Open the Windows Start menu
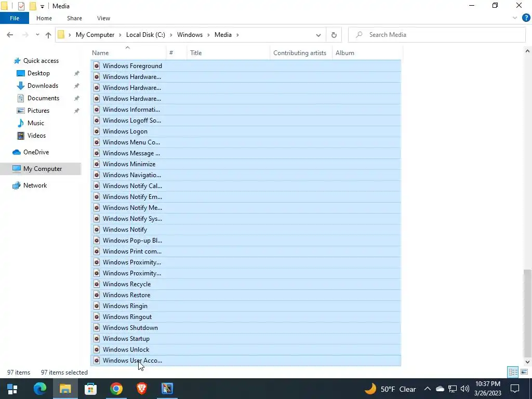 [12, 389]
